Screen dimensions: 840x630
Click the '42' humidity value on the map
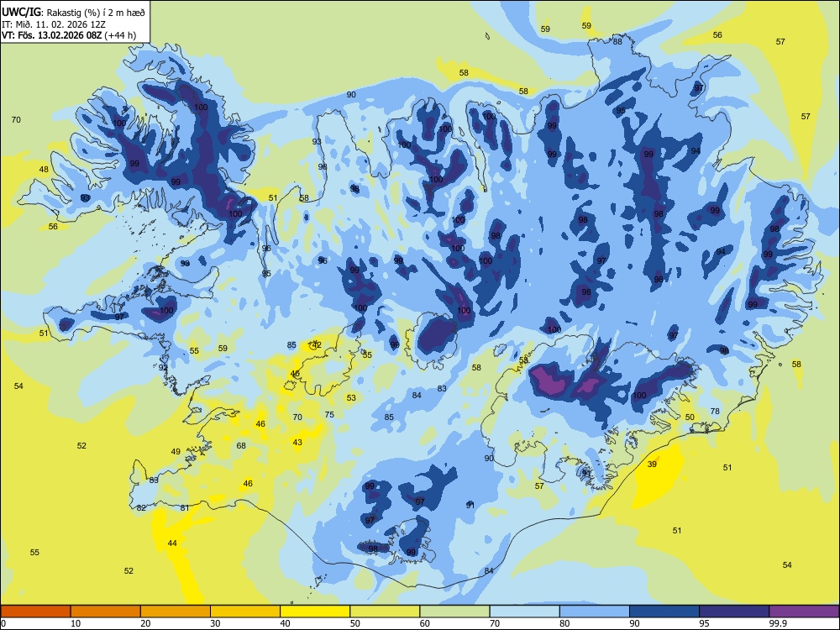click(317, 344)
